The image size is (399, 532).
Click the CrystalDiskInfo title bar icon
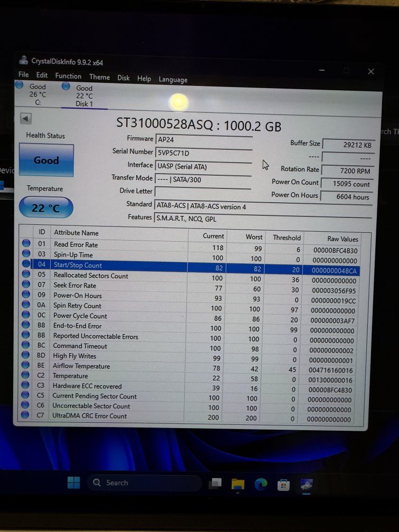23,60
